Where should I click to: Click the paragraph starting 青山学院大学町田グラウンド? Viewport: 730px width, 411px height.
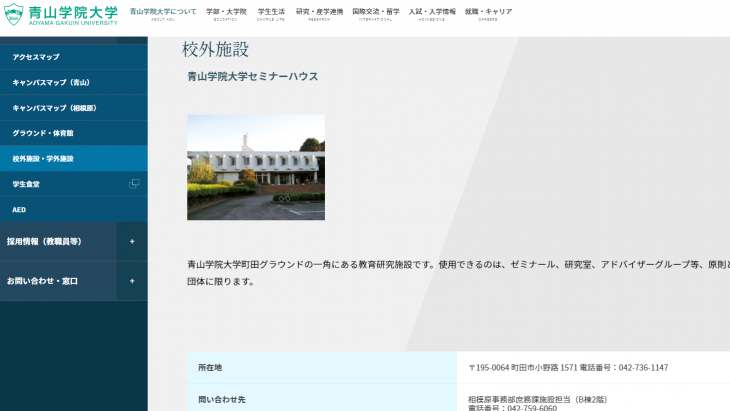[x=459, y=273]
